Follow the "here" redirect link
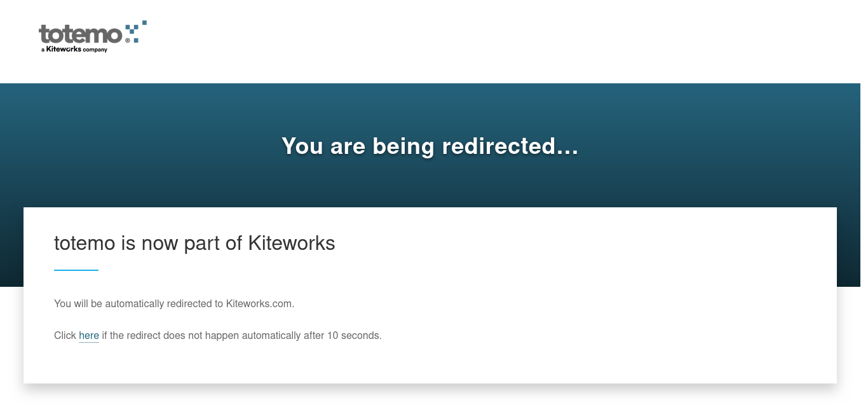868x414 pixels. tap(89, 335)
